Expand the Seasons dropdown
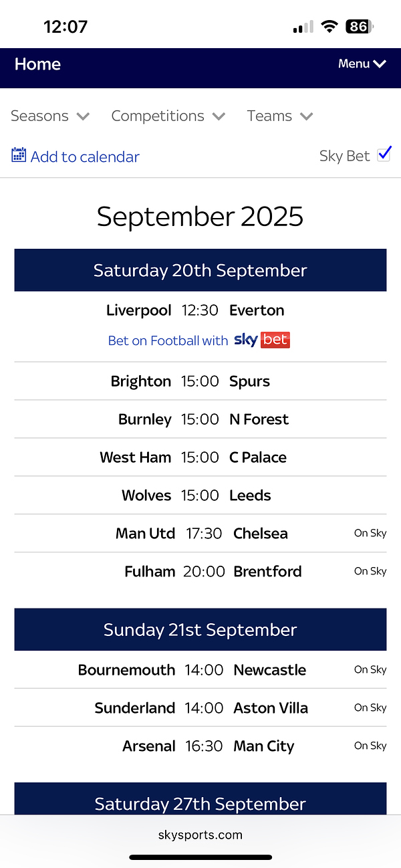 click(50, 116)
